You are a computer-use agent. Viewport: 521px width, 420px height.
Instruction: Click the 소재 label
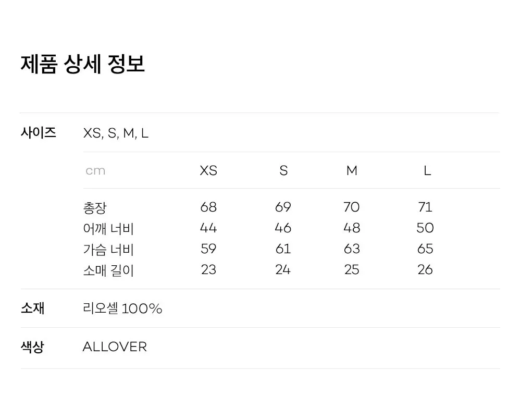(32, 308)
